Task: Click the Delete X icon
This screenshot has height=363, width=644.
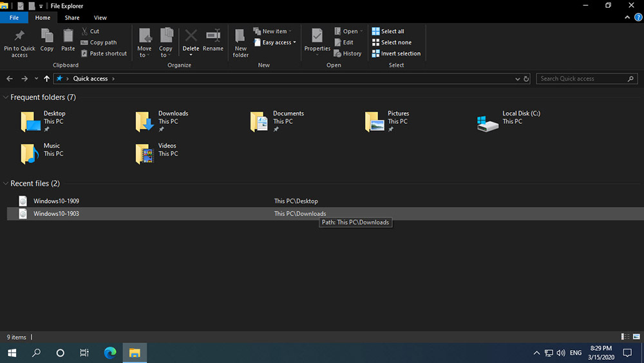Action: point(191,35)
